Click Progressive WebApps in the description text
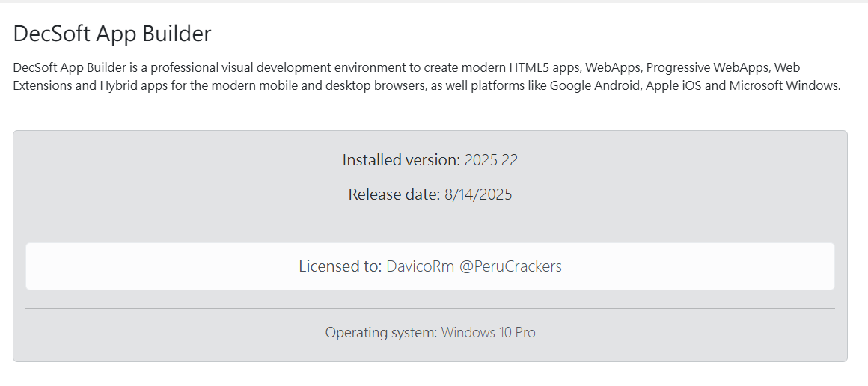The width and height of the screenshot is (868, 386). (x=709, y=67)
